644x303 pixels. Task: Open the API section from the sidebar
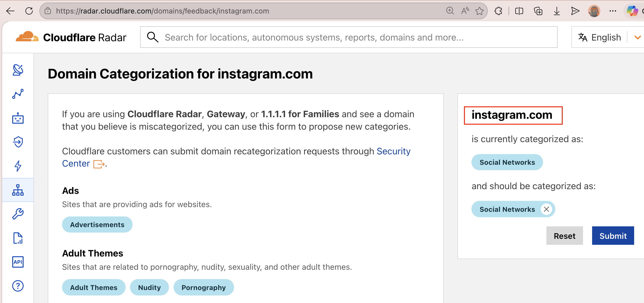[x=17, y=262]
